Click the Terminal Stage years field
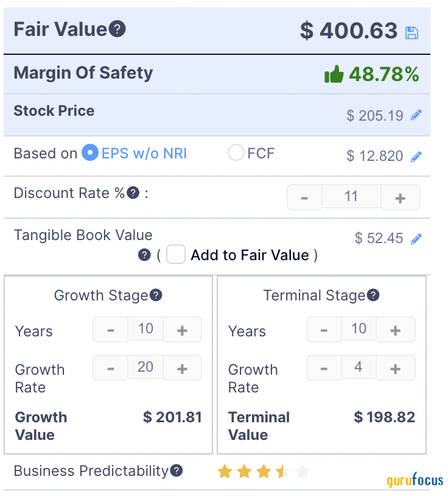Viewport: 448px width, 496px height. click(x=359, y=328)
